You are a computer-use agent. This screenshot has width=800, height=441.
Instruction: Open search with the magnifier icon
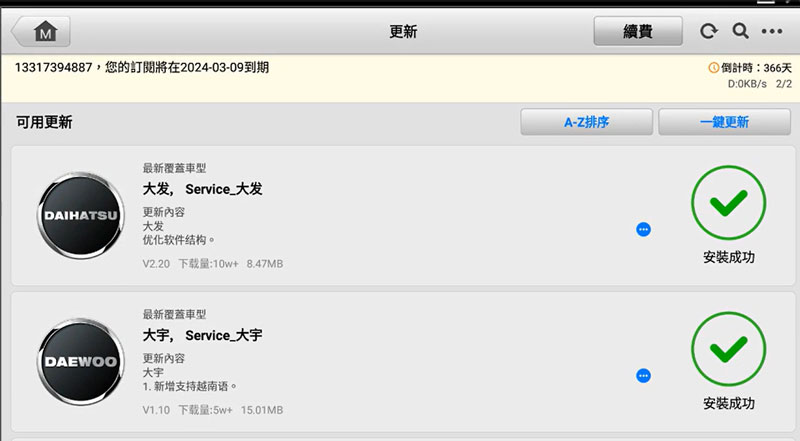pyautogui.click(x=740, y=31)
